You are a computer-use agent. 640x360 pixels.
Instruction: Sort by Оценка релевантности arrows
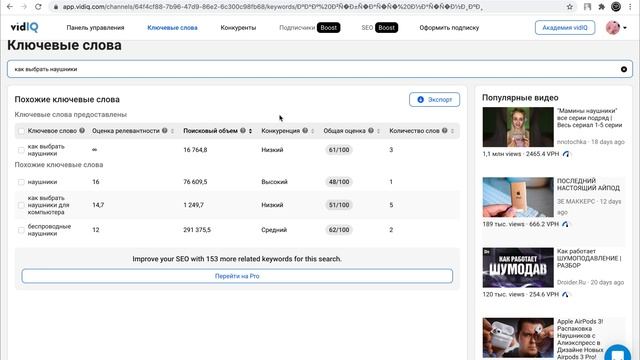[x=172, y=131]
